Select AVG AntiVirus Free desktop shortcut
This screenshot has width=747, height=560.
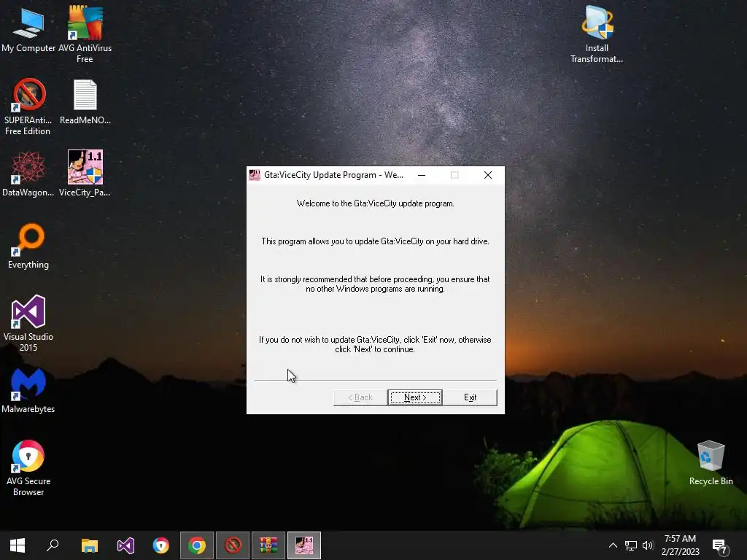[x=85, y=34]
